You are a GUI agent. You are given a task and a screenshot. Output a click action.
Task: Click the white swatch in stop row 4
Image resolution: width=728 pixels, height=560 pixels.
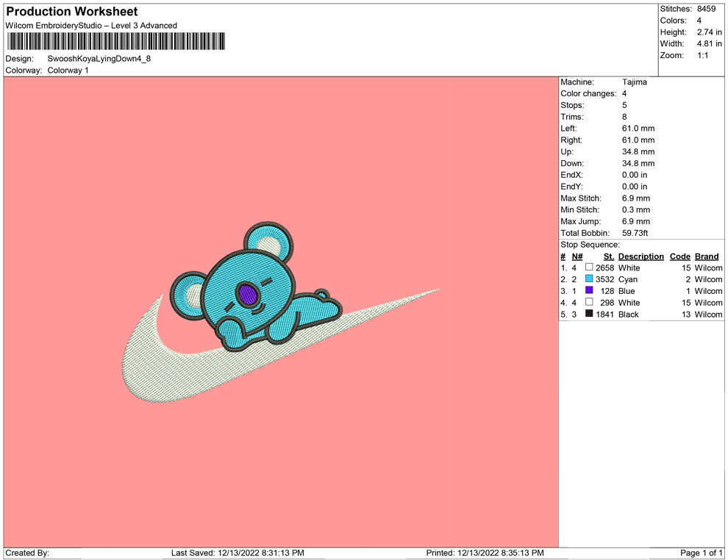(x=589, y=302)
